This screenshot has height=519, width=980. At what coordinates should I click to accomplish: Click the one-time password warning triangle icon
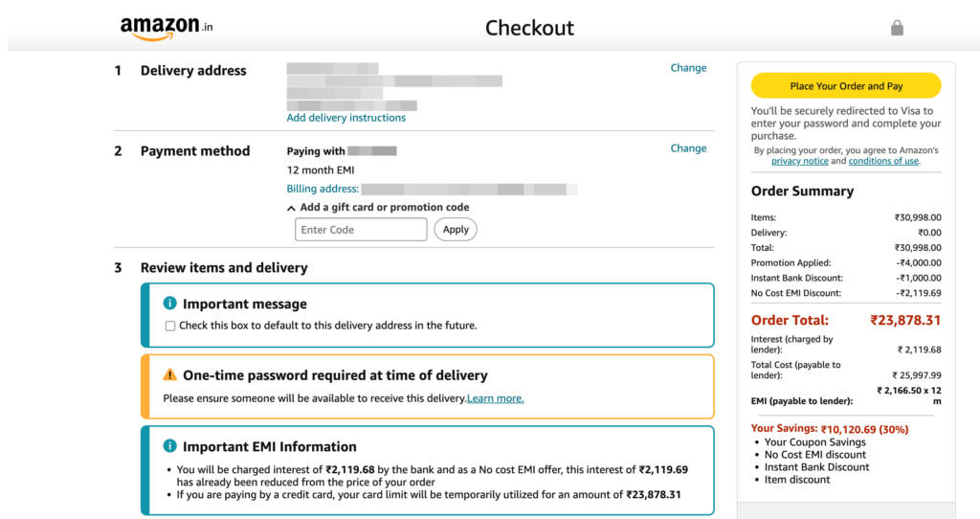[170, 375]
